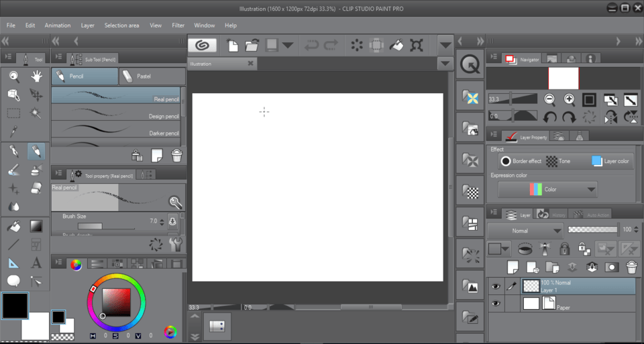Open the Normal blending mode dropdown

525,231
